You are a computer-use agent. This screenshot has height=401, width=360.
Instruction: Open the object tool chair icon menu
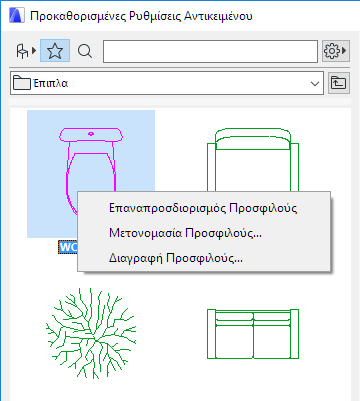pos(26,51)
